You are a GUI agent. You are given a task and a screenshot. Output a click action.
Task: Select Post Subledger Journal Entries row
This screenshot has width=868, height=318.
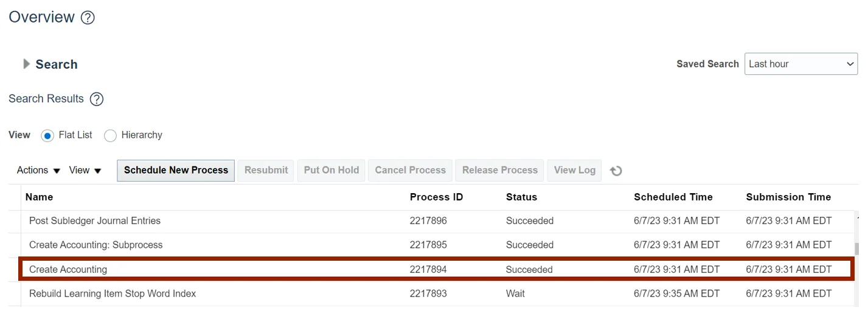coord(95,221)
